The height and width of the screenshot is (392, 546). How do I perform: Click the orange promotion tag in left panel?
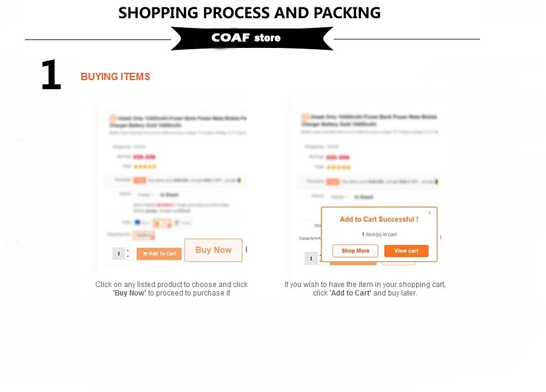pos(140,180)
